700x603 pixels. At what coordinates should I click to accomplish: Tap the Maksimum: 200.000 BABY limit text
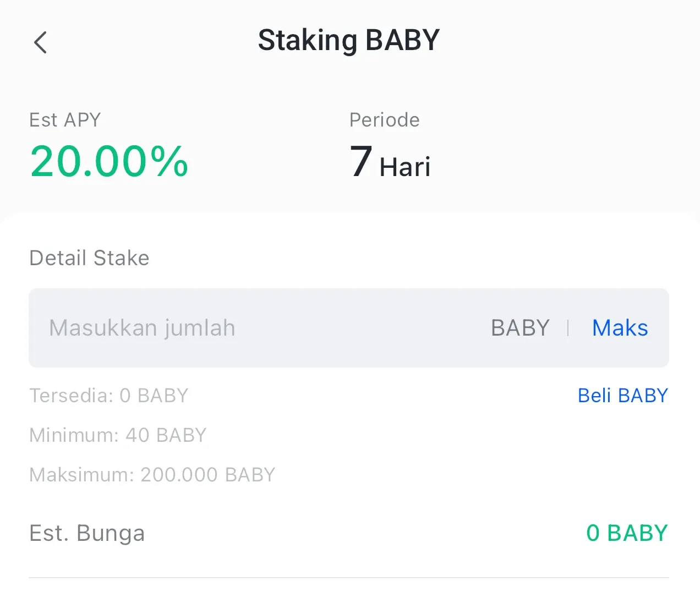152,474
